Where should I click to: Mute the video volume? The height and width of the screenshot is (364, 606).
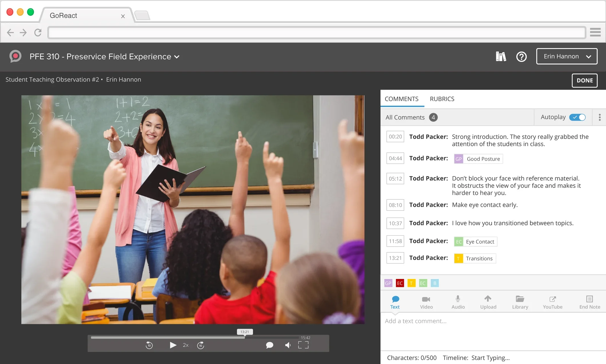click(288, 345)
